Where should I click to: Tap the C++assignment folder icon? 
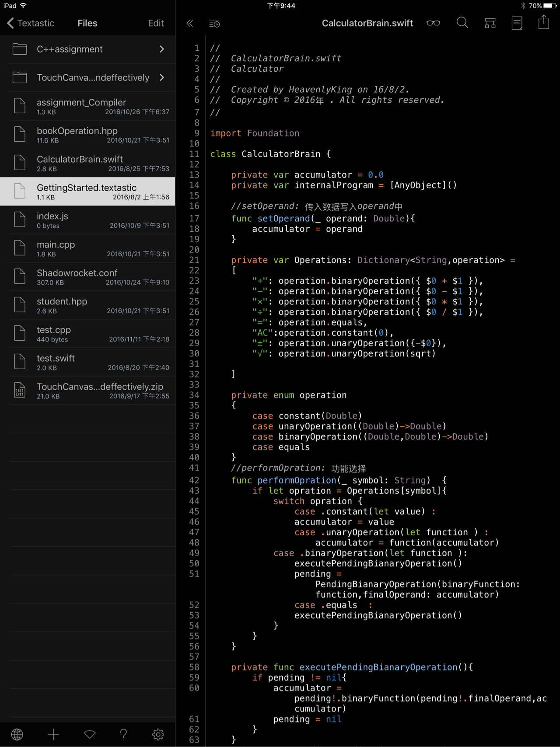(x=20, y=49)
